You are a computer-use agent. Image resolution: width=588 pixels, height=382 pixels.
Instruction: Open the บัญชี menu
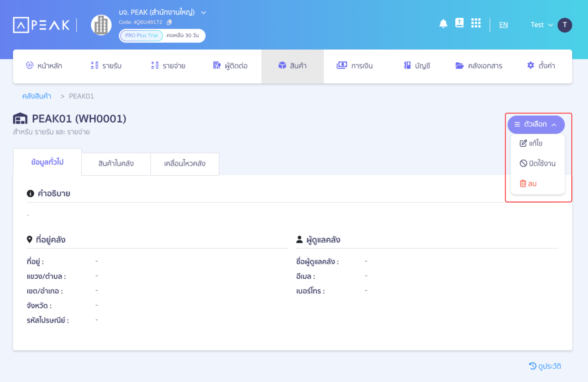[417, 66]
